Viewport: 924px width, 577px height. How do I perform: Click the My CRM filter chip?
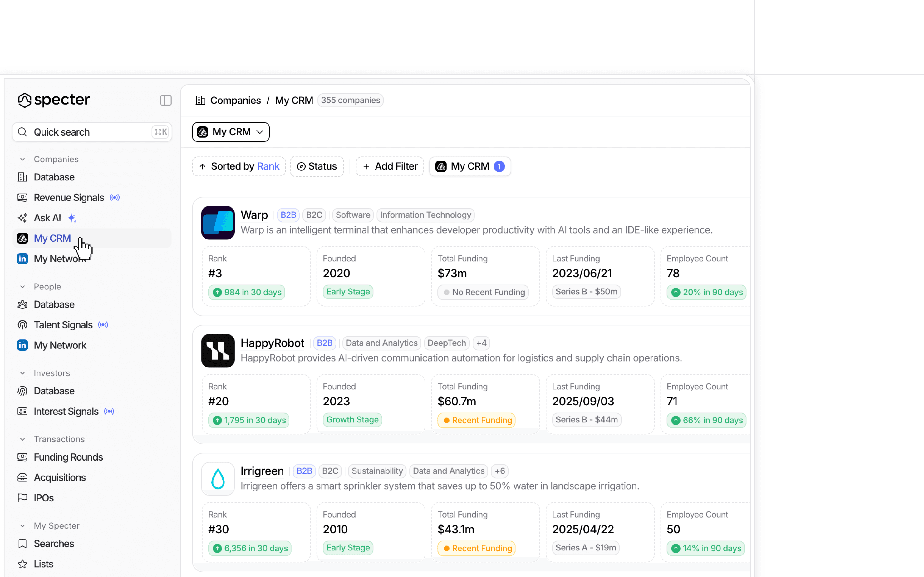469,166
